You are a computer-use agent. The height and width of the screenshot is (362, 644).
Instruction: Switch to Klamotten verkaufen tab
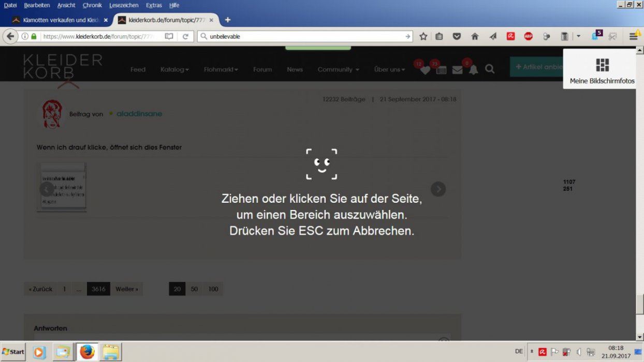56,20
